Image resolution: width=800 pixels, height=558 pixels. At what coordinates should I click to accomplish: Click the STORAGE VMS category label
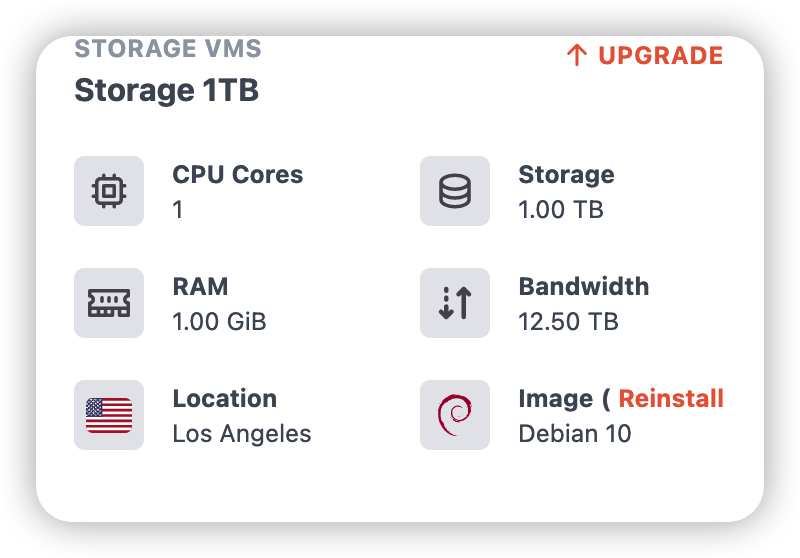(x=168, y=48)
